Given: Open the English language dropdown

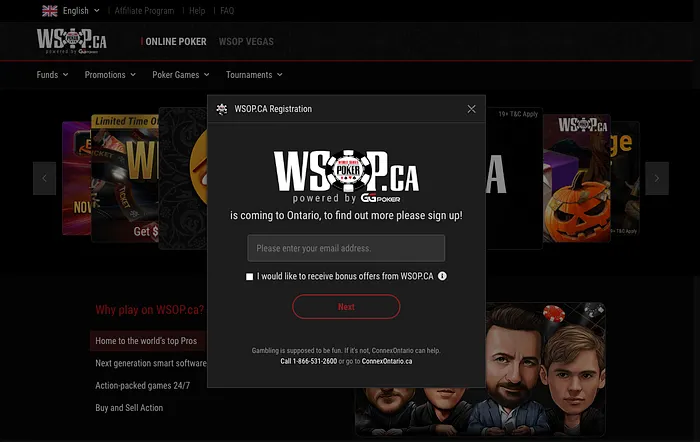Looking at the screenshot, I should click(x=81, y=11).
